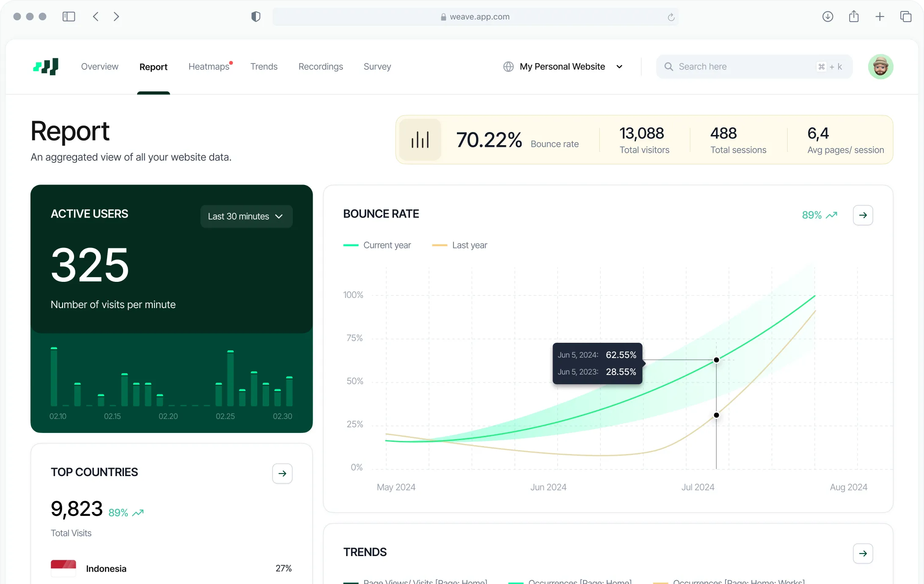Click the Indonesia country row name
Screen dimensions: 924x584
pos(106,568)
